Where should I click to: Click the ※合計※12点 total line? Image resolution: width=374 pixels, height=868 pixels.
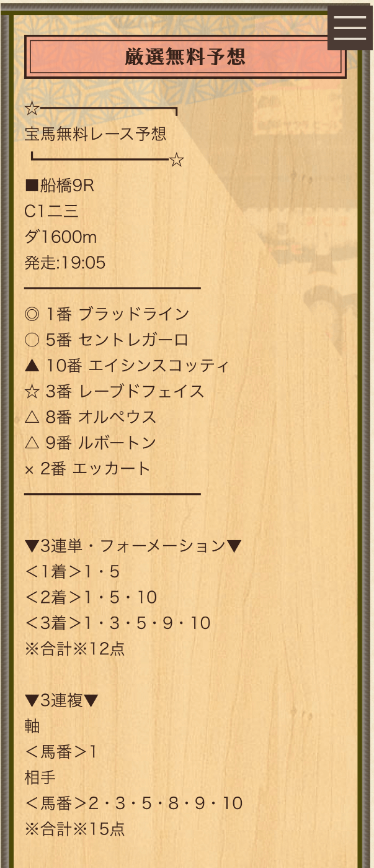[74, 649]
